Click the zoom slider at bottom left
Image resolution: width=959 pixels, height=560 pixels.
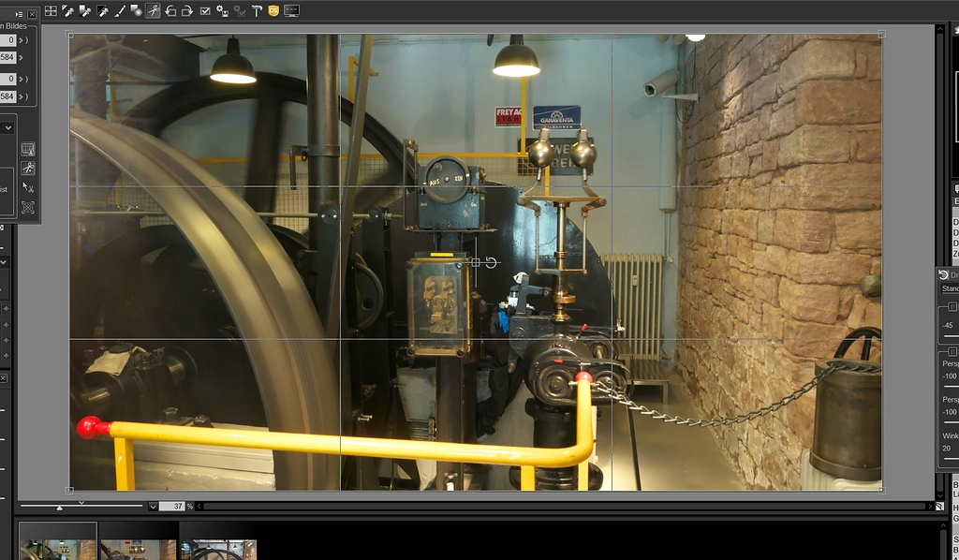click(60, 507)
